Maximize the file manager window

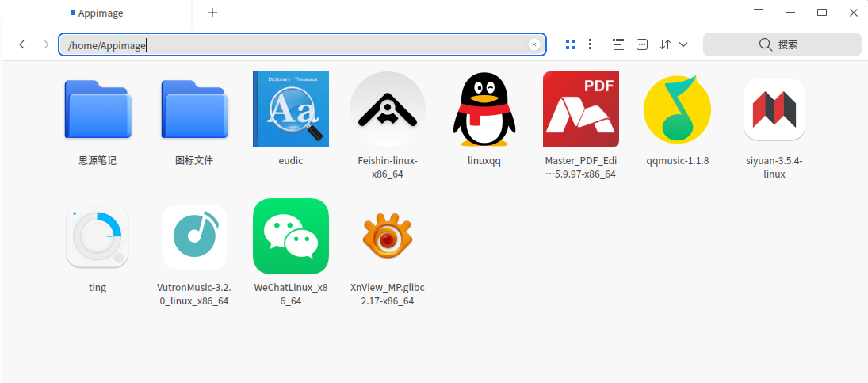(x=822, y=13)
